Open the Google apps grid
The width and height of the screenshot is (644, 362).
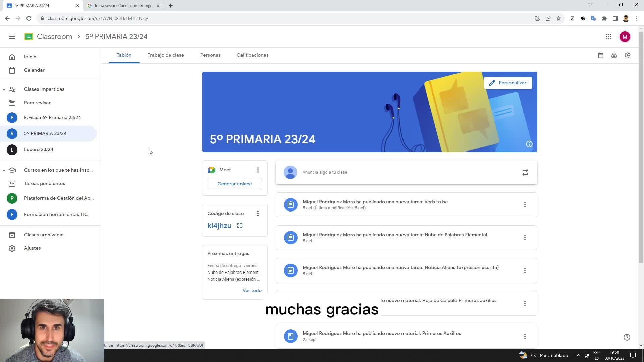pos(608,37)
